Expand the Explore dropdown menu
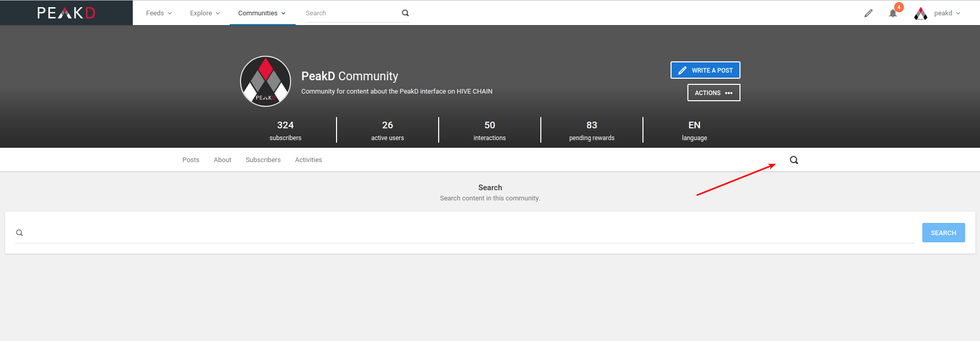 205,13
